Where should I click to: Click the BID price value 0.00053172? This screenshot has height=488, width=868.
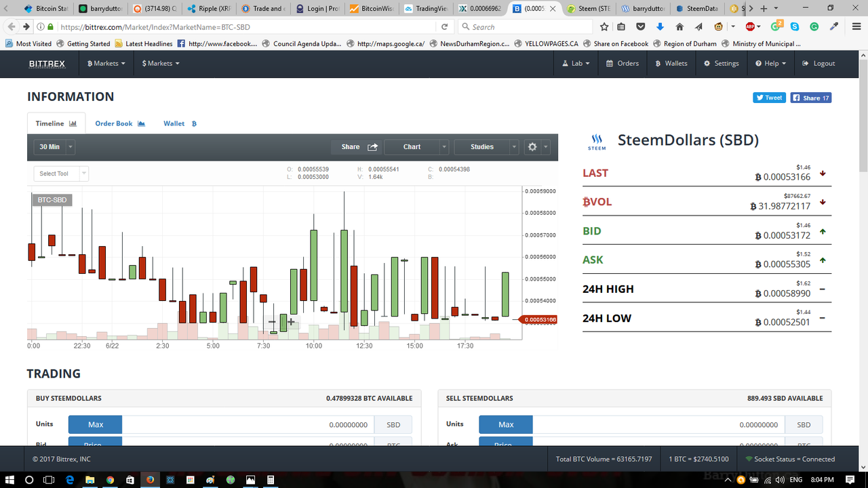[783, 235]
